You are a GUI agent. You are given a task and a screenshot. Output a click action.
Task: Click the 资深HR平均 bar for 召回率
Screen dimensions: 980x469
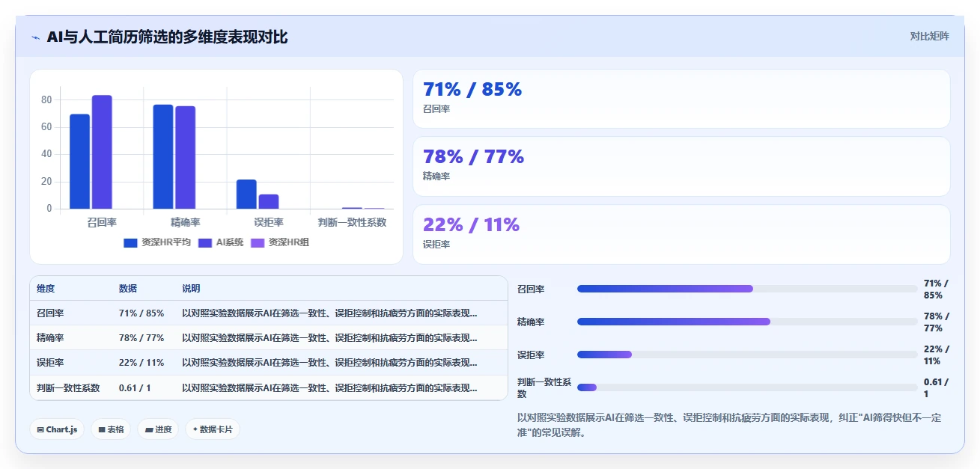79,162
